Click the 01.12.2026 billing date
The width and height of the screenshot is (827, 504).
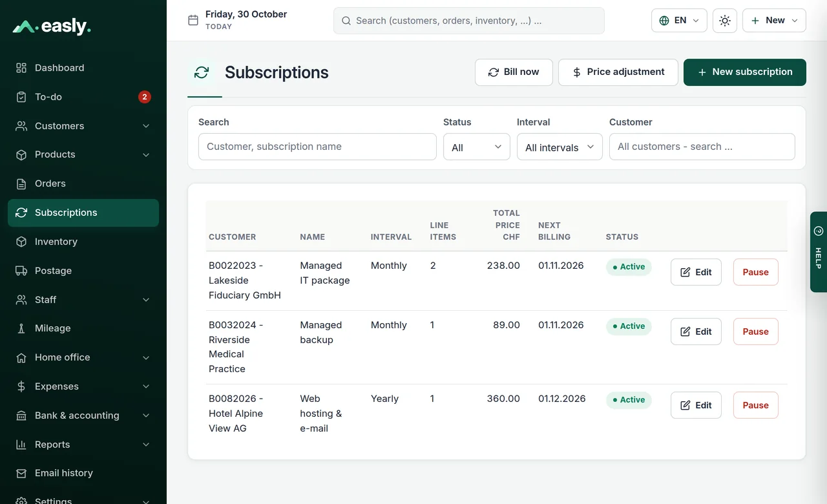coord(562,399)
